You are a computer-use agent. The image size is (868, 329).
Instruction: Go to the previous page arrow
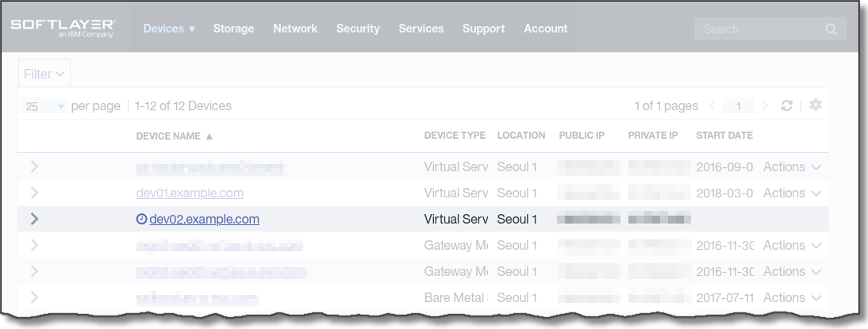coord(712,105)
